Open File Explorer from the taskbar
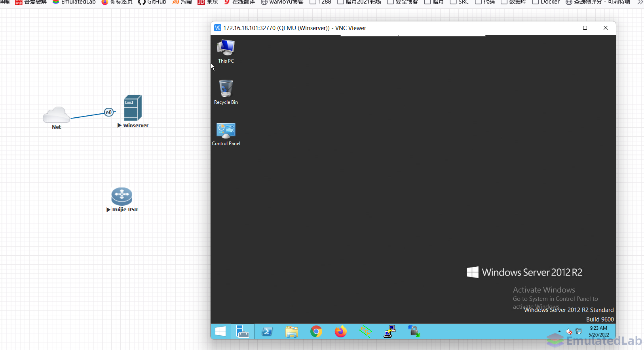This screenshot has width=644, height=350. [x=292, y=331]
